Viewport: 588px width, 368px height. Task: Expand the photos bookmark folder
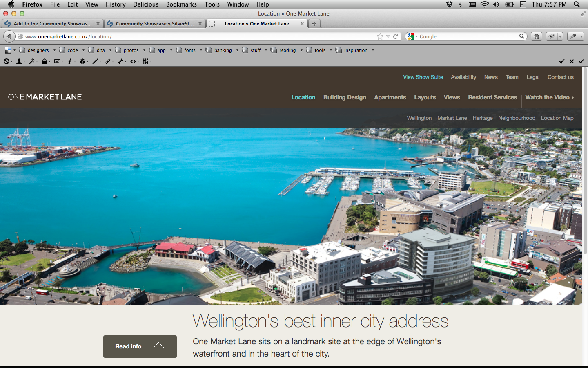(x=130, y=50)
